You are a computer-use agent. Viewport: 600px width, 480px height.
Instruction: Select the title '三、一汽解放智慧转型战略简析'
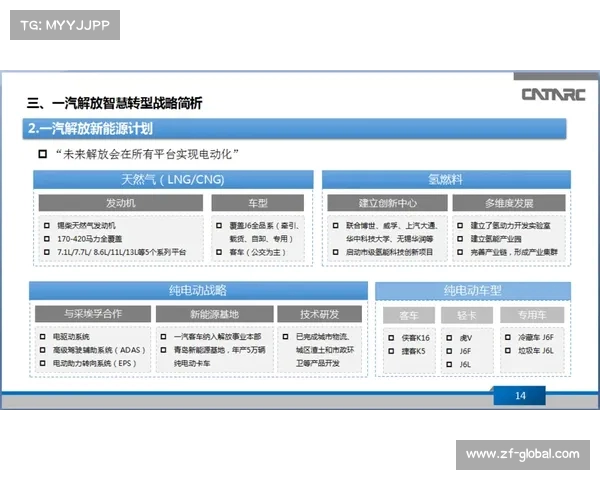pyautogui.click(x=114, y=103)
